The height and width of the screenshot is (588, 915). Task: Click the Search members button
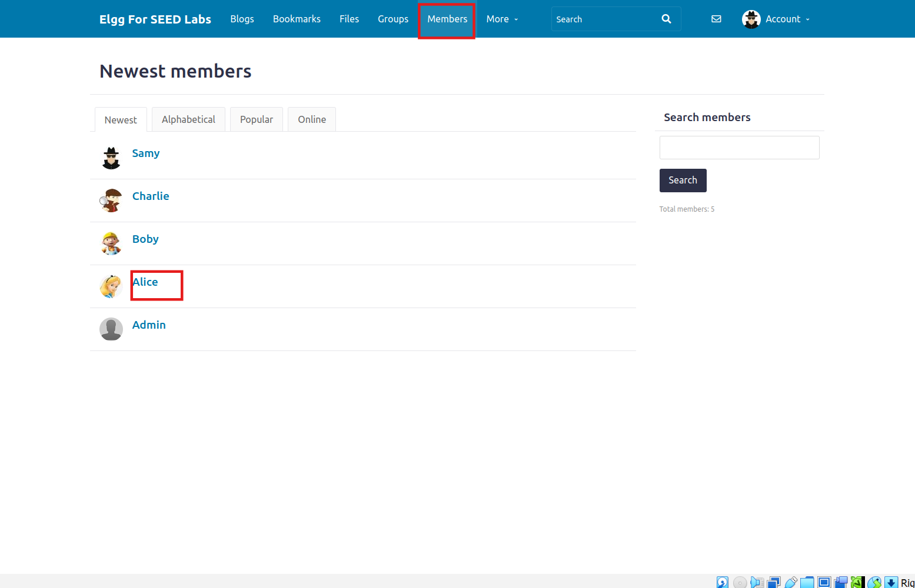[x=683, y=180]
